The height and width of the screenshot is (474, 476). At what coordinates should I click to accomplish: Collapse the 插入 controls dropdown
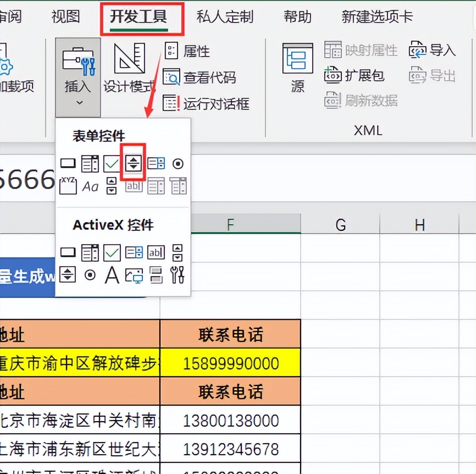[78, 78]
